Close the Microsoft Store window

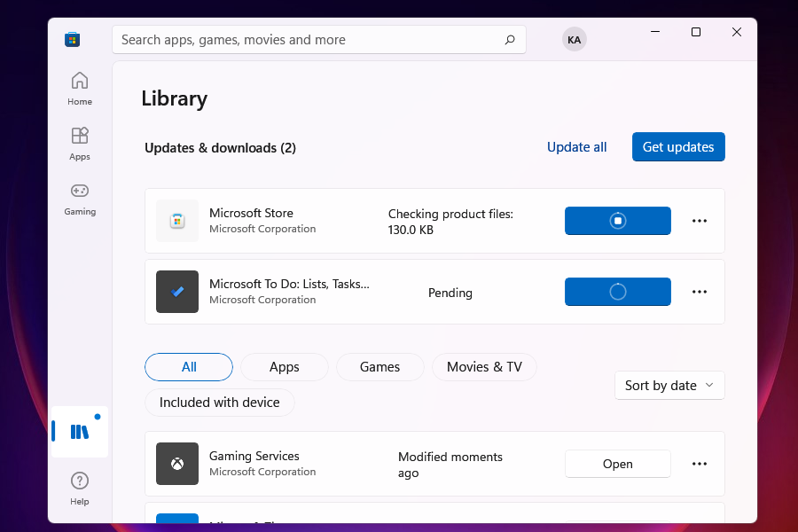pos(737,32)
